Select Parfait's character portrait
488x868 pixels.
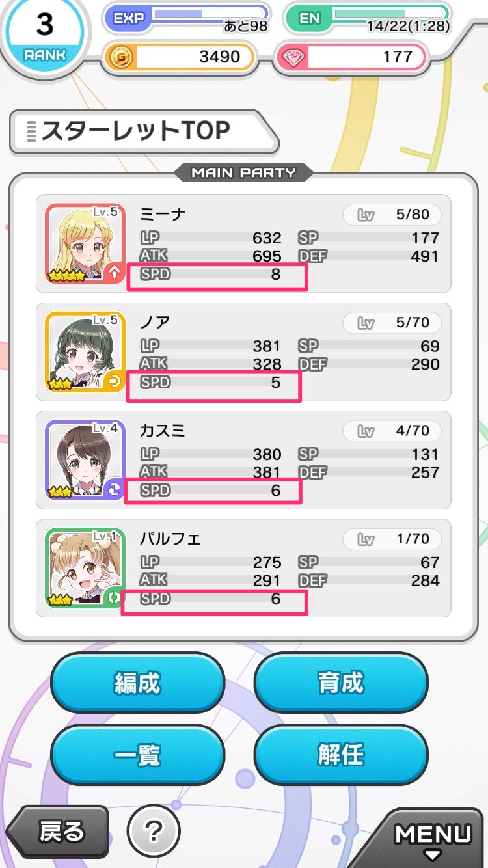point(85,567)
